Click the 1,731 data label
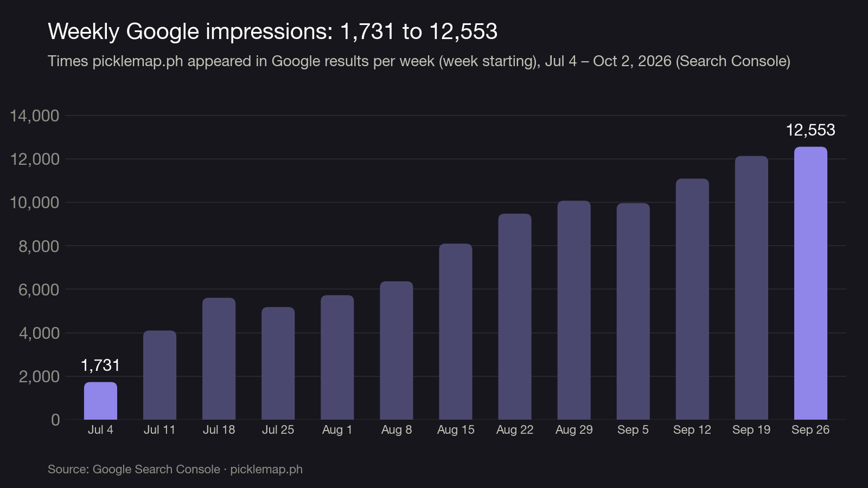 (x=100, y=365)
